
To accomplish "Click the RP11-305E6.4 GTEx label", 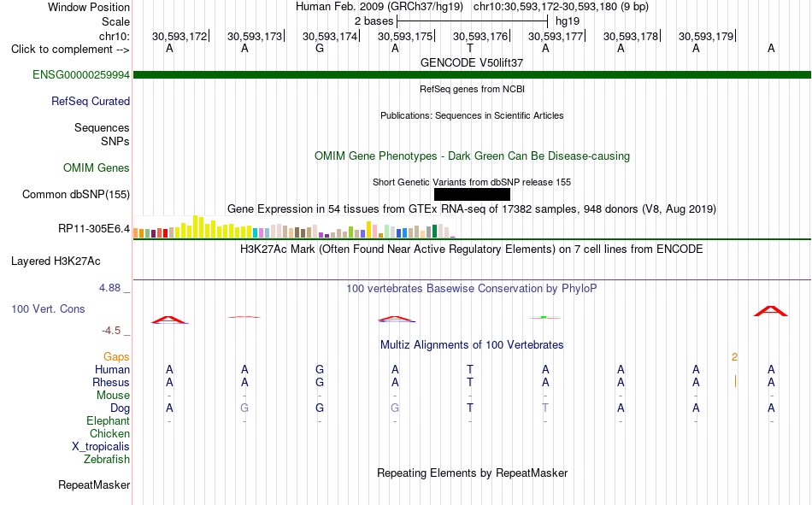I will tap(94, 228).
